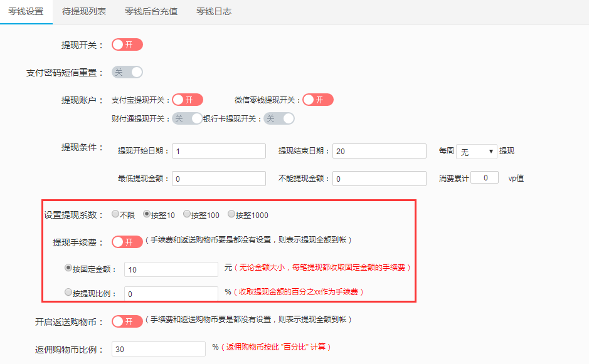Toggle the 支付宝提现开关 switch
This screenshot has height=364, width=589.
click(188, 100)
